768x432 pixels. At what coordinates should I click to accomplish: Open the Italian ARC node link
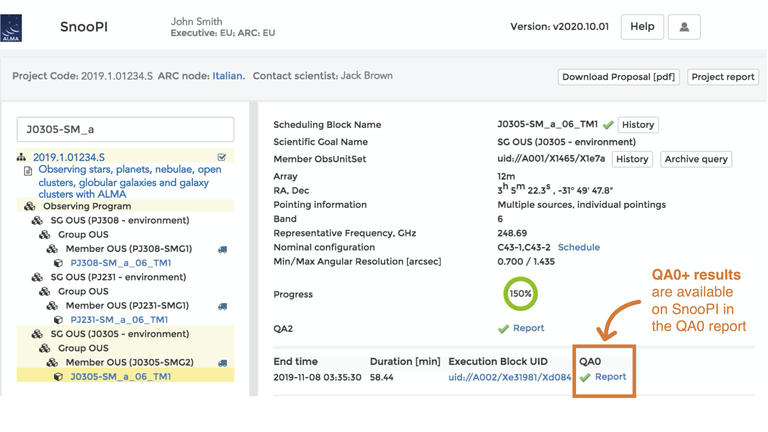point(227,76)
